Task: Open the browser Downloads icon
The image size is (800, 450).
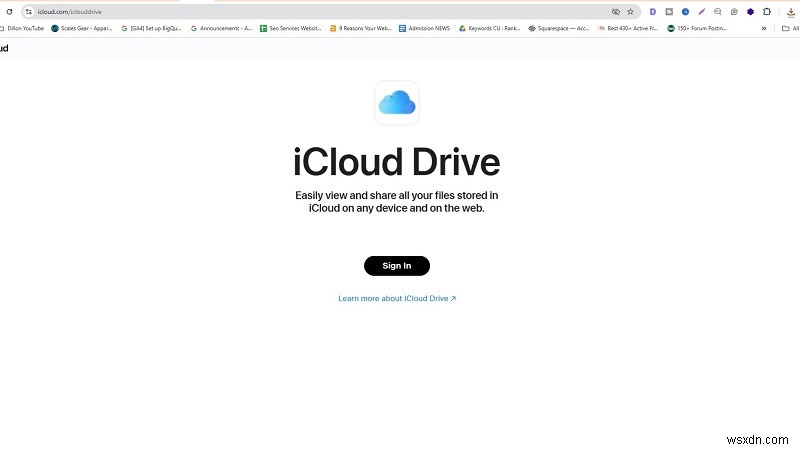Action: [x=791, y=12]
